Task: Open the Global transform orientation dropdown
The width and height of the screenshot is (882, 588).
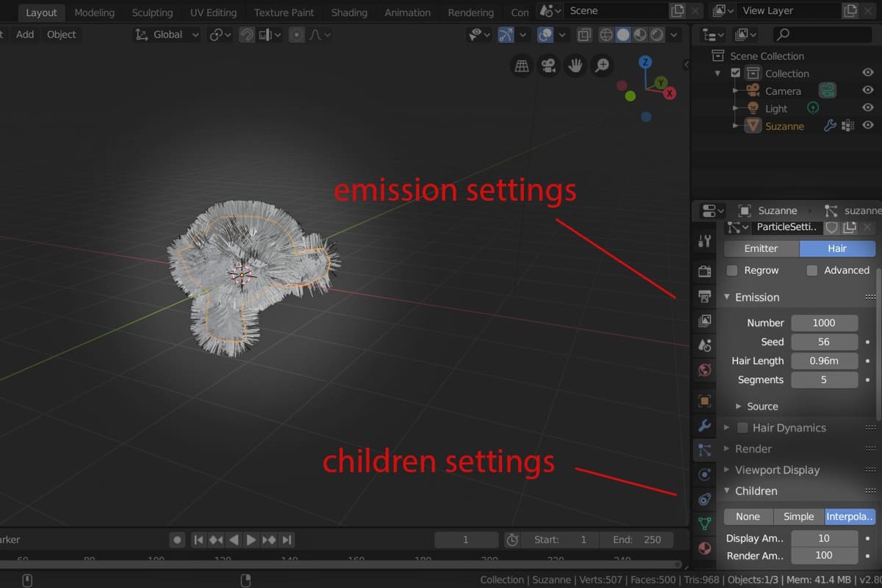Action: 168,35
